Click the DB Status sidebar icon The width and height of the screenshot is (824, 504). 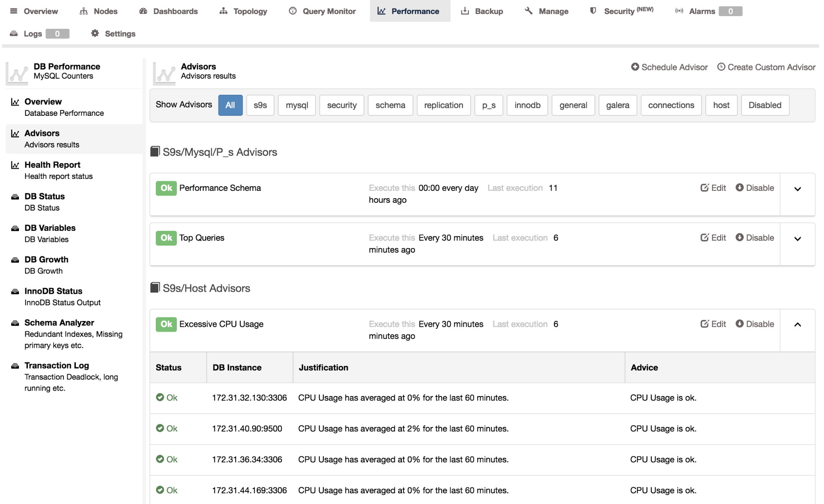(15, 197)
